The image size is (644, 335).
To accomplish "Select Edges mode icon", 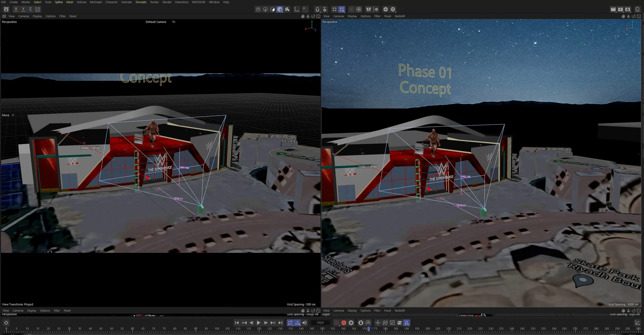I will [x=265, y=9].
